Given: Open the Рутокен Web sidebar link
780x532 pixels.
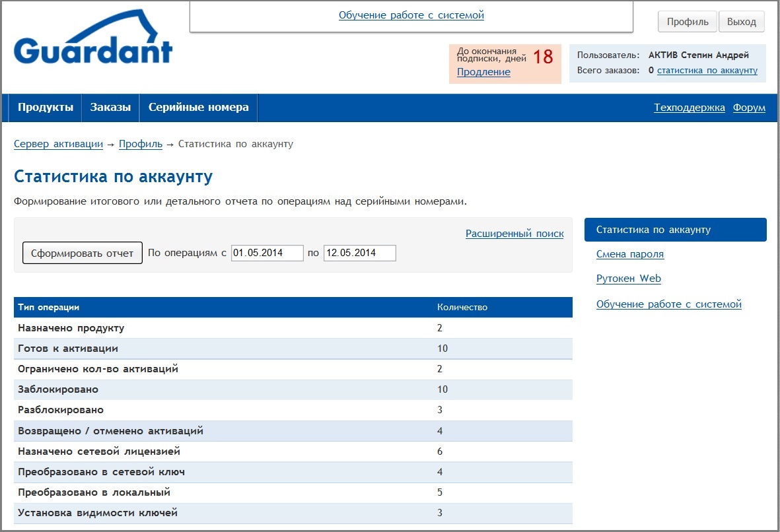Looking at the screenshot, I should click(x=628, y=279).
